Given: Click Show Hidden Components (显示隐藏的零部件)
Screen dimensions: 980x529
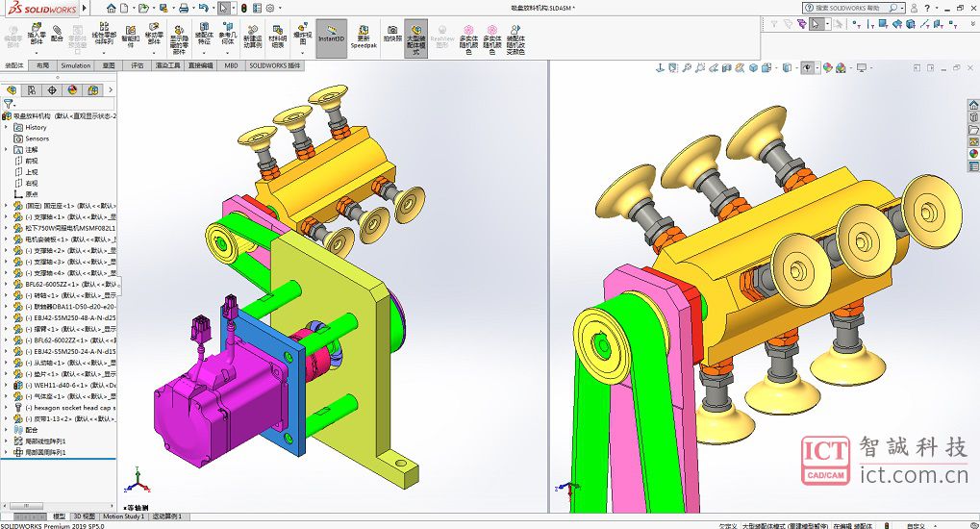Looking at the screenshot, I should [x=178, y=40].
